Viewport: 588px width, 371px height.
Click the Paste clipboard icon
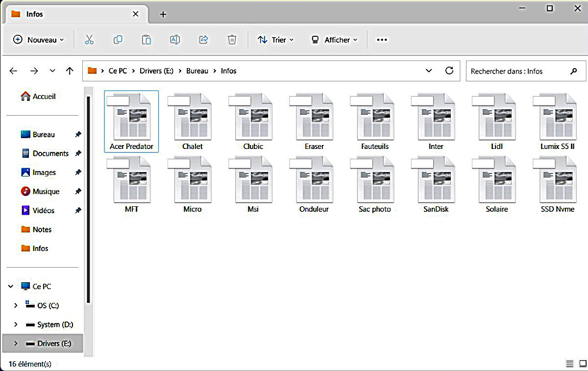146,40
